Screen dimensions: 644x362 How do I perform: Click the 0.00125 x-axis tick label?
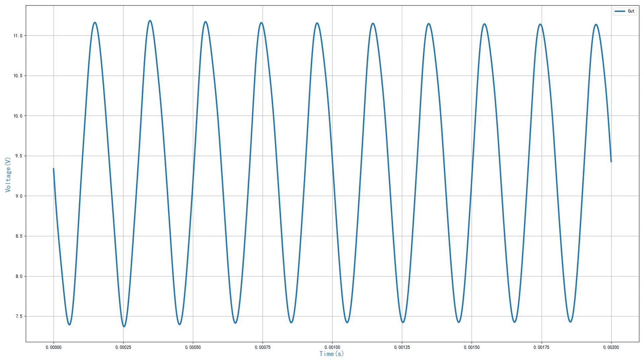pos(402,348)
